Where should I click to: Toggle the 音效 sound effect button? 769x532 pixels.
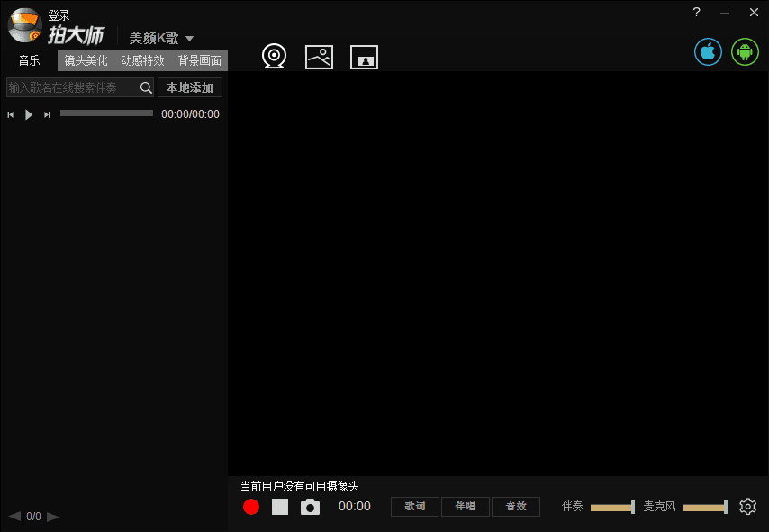516,507
